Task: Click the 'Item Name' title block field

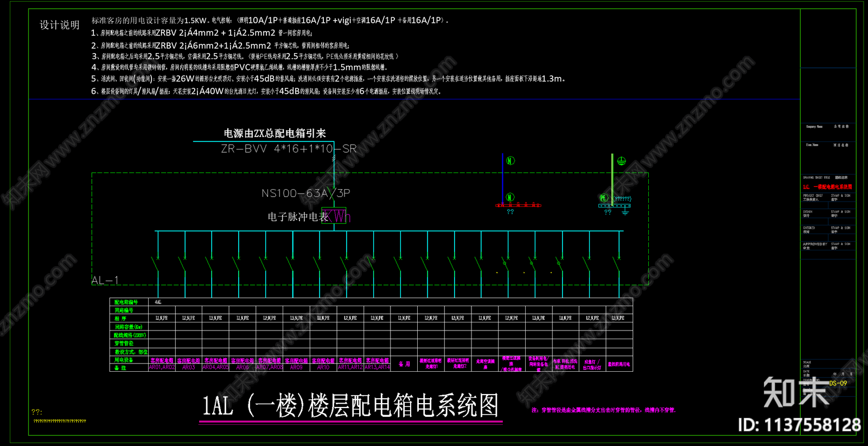Action: point(812,145)
